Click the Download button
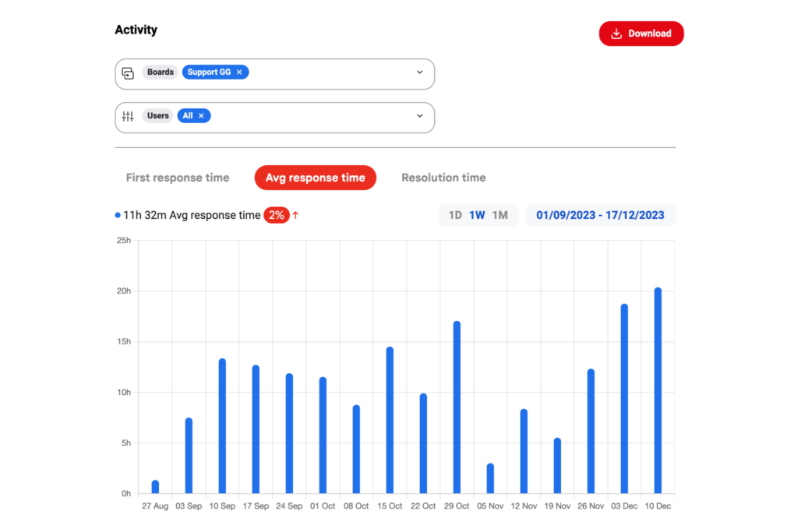The height and width of the screenshot is (532, 798). pyautogui.click(x=641, y=33)
